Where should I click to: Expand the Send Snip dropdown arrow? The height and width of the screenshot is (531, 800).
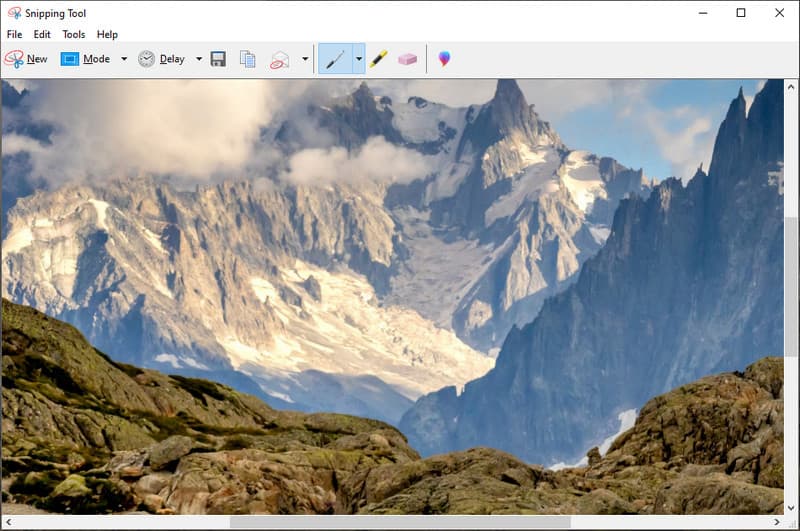305,59
